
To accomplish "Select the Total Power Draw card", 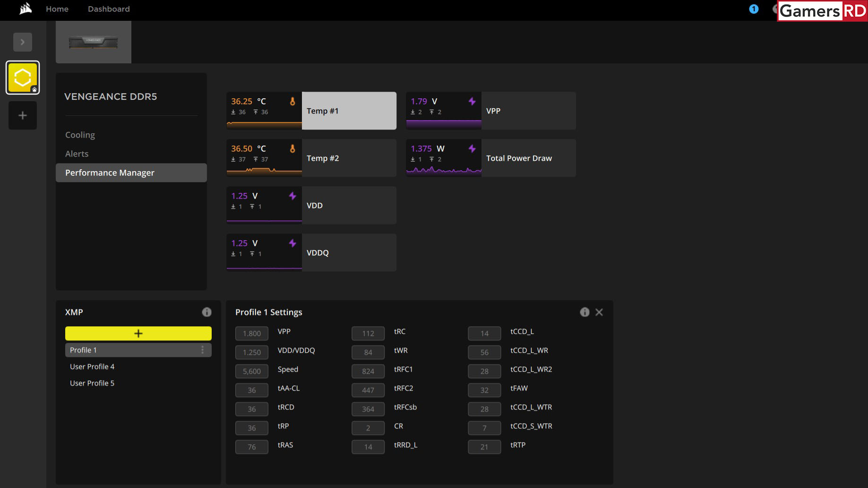I will pyautogui.click(x=491, y=158).
